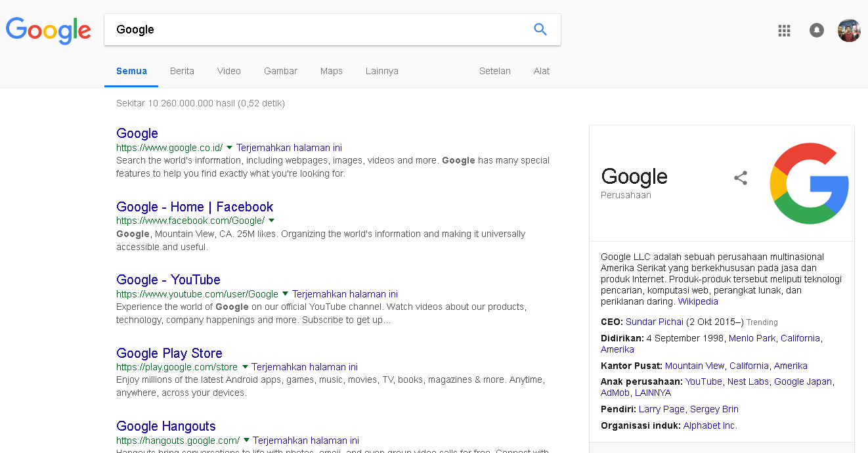Click the Sergey Brin founder link
Screen dimensions: 868x453
tap(714, 409)
